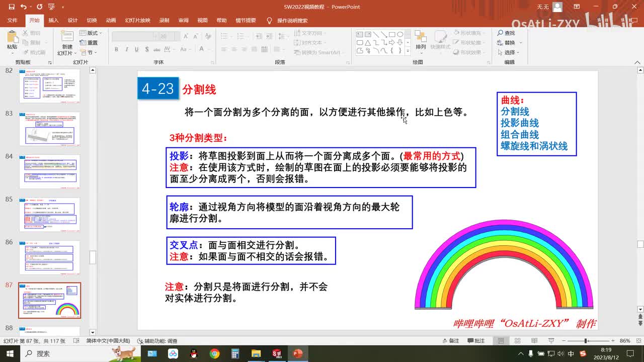
Task: Customize Quick Access Toolbar dropdown
Action: (63, 7)
